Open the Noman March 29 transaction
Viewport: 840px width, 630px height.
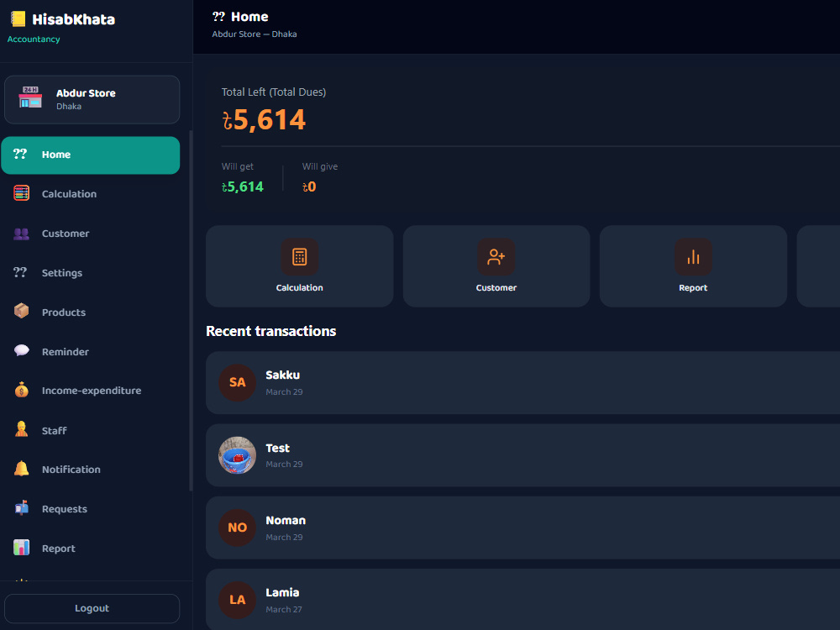[522, 528]
